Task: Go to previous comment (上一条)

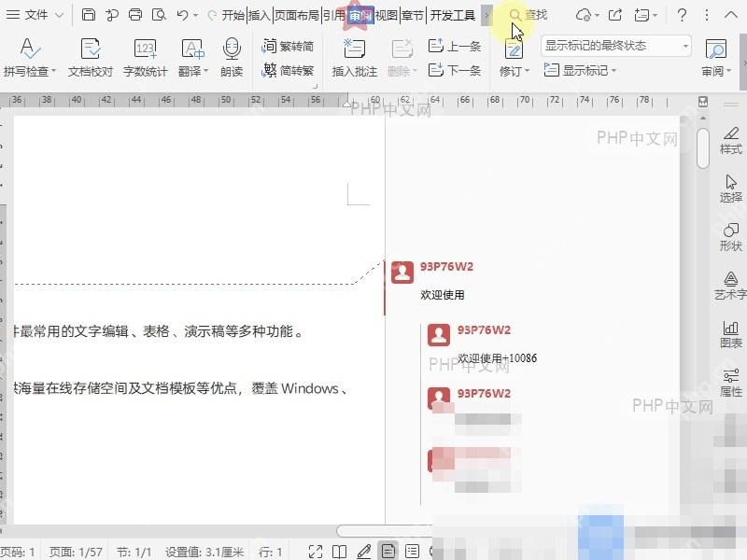Action: (x=455, y=46)
